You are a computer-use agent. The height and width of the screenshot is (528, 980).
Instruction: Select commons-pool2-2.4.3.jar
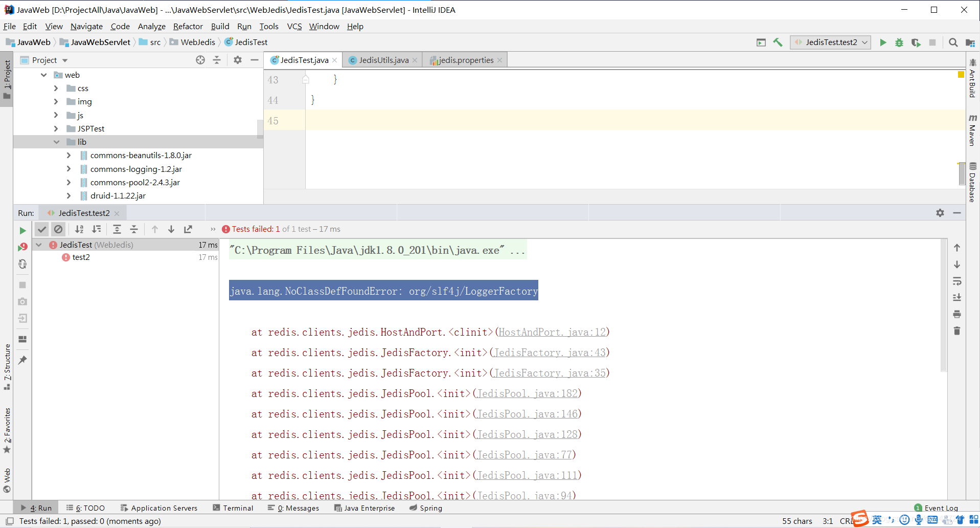point(135,182)
